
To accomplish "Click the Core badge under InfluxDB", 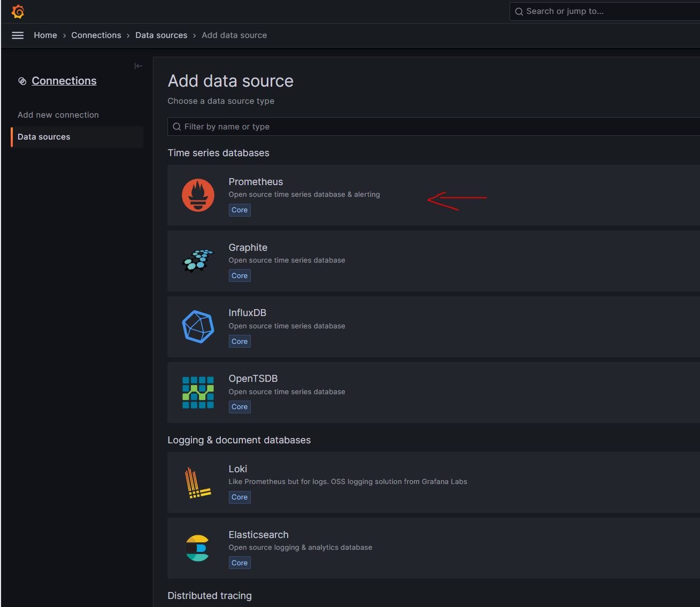I will pyautogui.click(x=240, y=342).
